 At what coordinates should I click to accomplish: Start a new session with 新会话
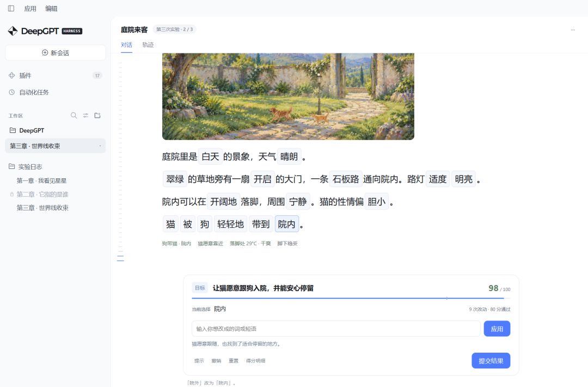pos(55,53)
